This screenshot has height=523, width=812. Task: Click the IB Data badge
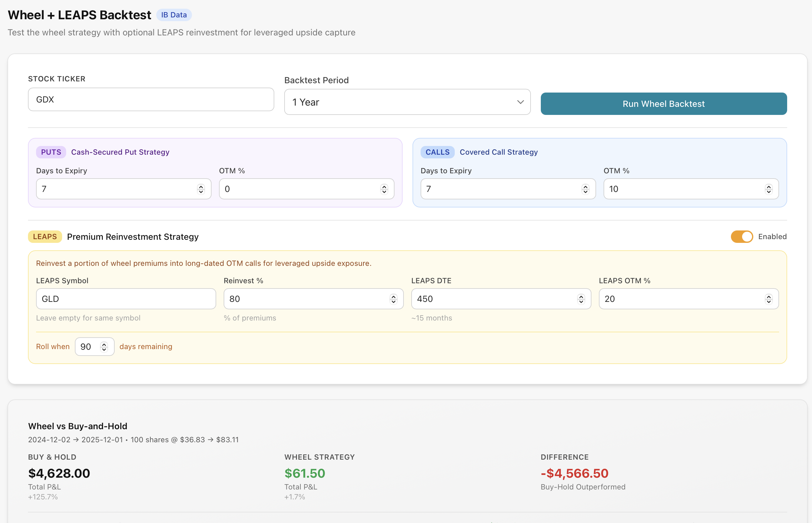[174, 15]
